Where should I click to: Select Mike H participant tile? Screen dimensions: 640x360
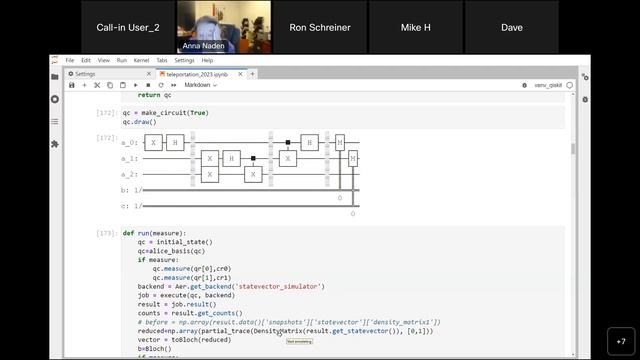pos(416,27)
